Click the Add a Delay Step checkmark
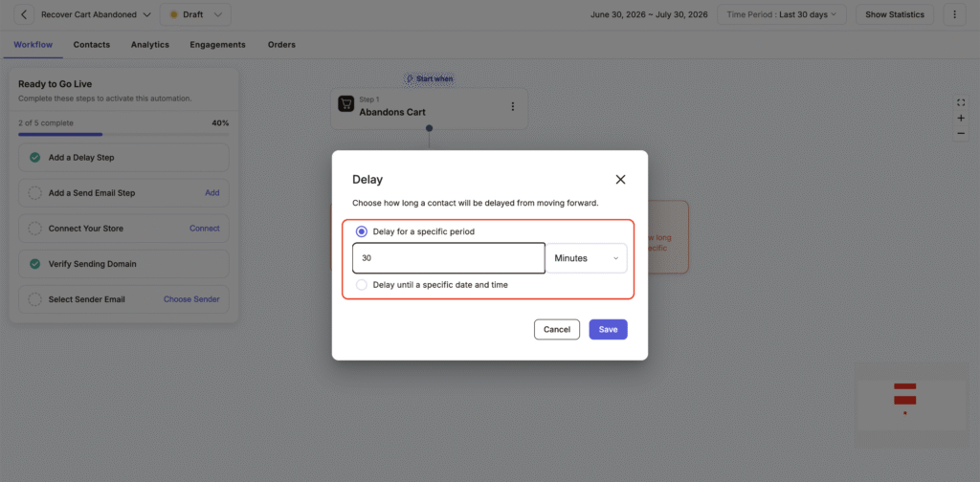 click(x=35, y=158)
